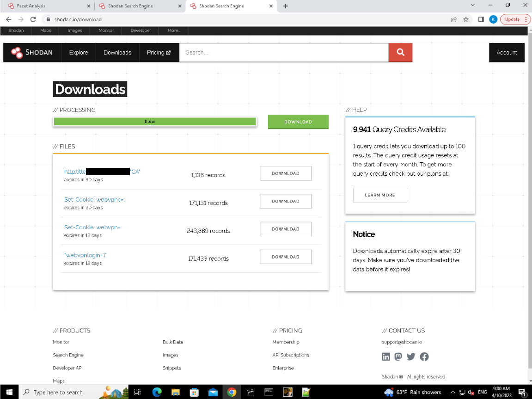This screenshot has height=399, width=532.
Task: Open Task View on the taskbar
Action: [137, 392]
